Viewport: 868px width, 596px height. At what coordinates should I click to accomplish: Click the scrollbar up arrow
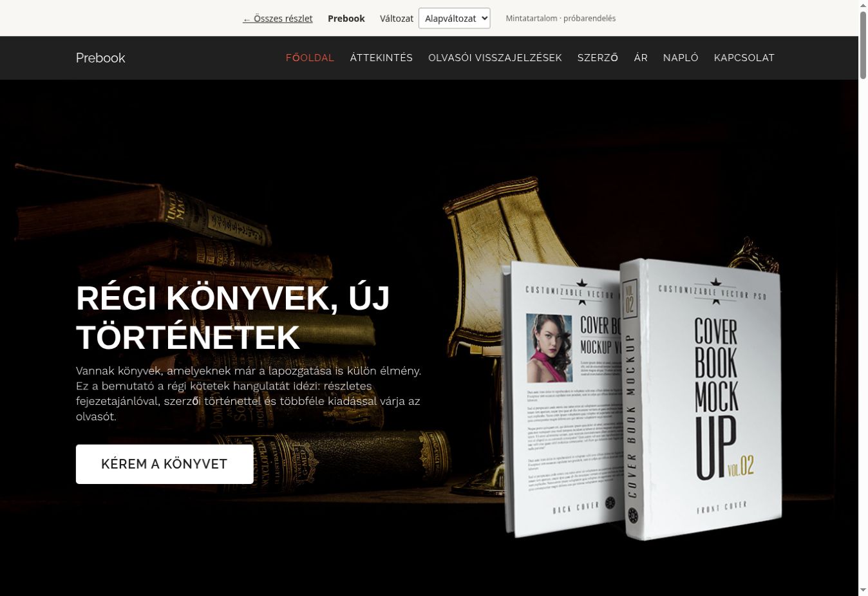(x=863, y=5)
